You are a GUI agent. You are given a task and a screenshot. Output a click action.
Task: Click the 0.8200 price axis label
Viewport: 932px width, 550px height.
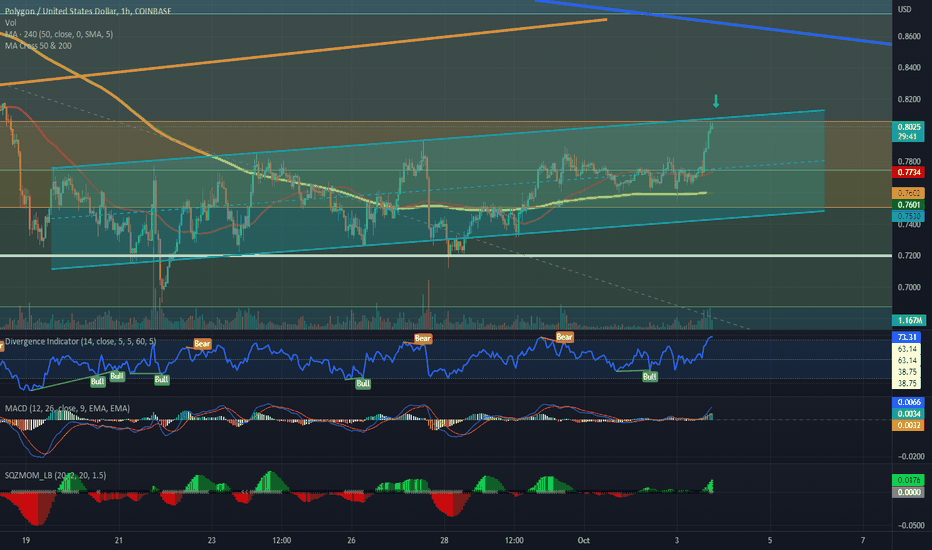(x=909, y=99)
